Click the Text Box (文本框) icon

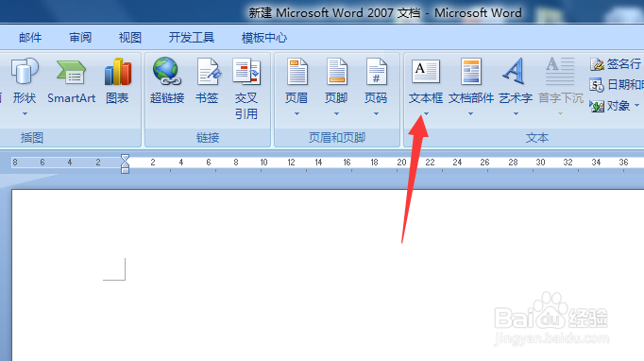coord(426,71)
